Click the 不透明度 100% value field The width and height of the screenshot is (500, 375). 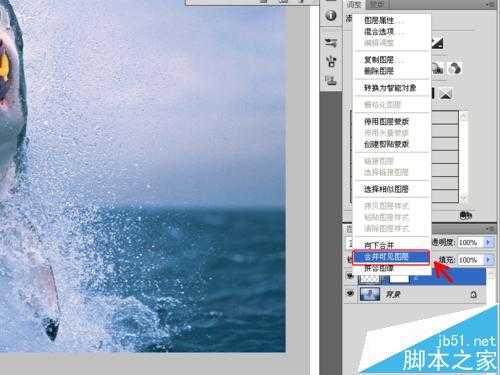coord(471,242)
